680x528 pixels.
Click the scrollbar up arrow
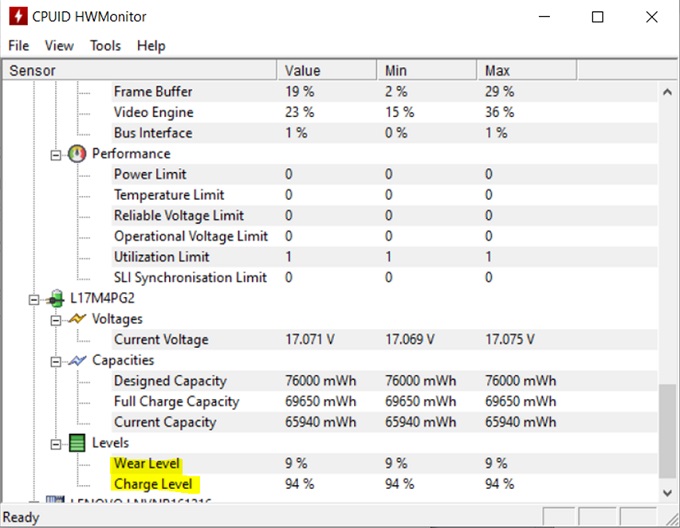coord(667,91)
